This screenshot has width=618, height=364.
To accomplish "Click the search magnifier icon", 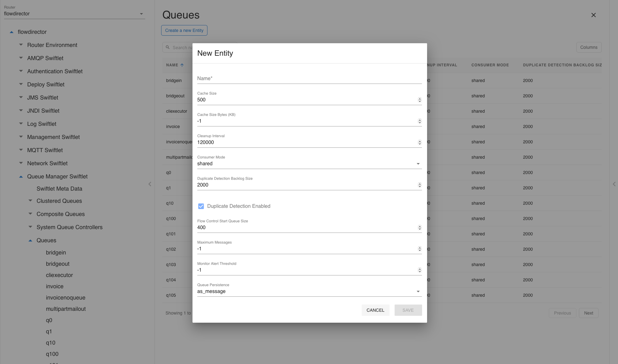I will [x=168, y=47].
